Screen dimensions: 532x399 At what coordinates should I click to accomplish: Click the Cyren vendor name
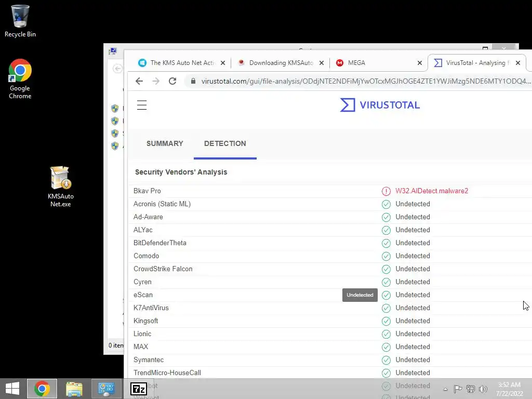pos(142,282)
